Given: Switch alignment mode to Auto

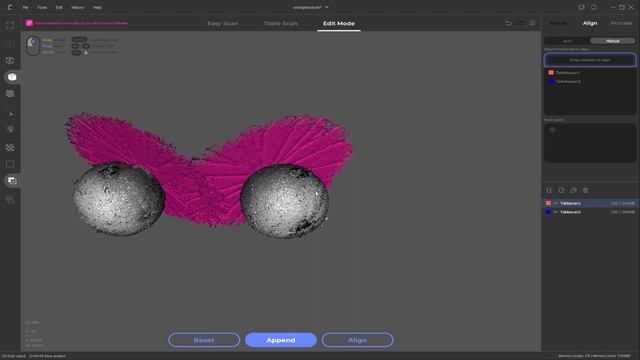Looking at the screenshot, I should (567, 41).
